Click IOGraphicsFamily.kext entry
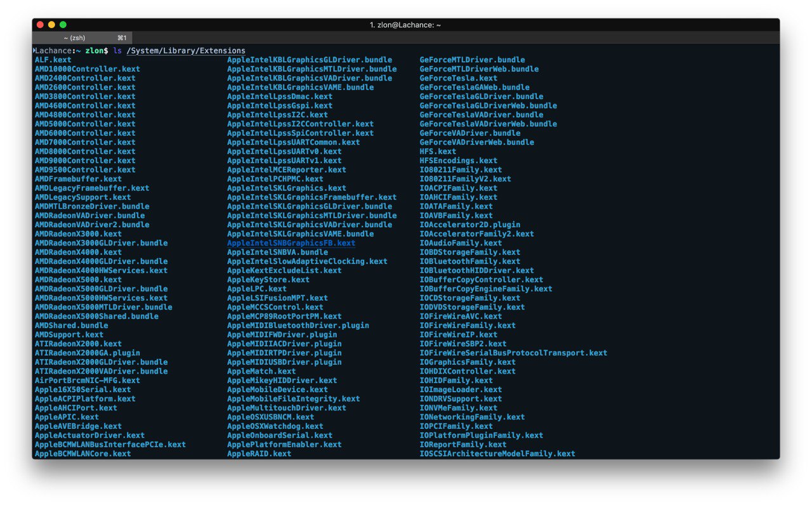The width and height of the screenshot is (812, 505). (468, 362)
